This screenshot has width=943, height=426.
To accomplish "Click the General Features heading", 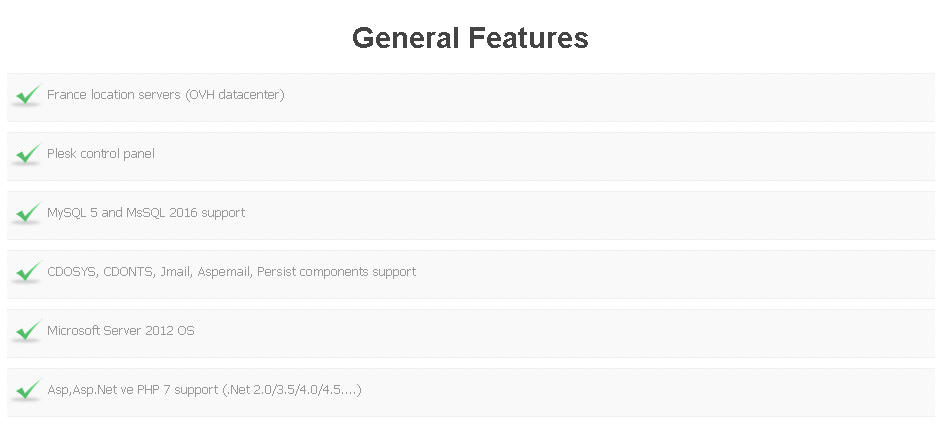I will pos(470,38).
